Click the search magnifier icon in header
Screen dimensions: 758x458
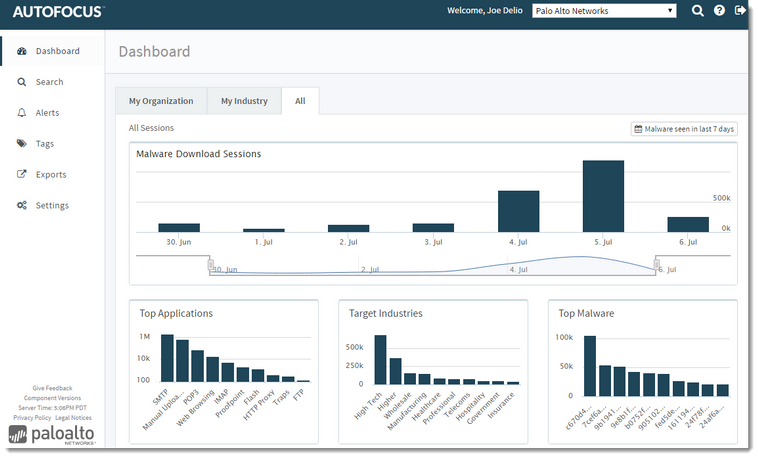[698, 11]
